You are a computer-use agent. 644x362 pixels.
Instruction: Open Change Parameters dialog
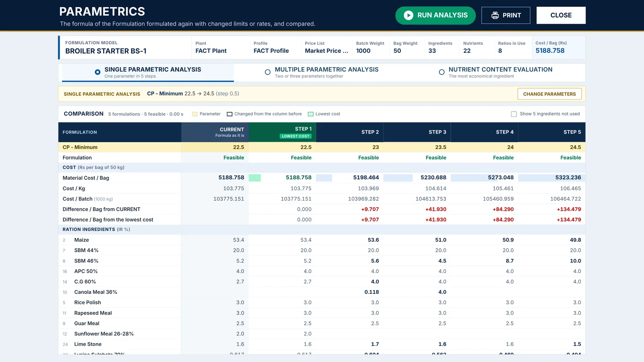[549, 94]
